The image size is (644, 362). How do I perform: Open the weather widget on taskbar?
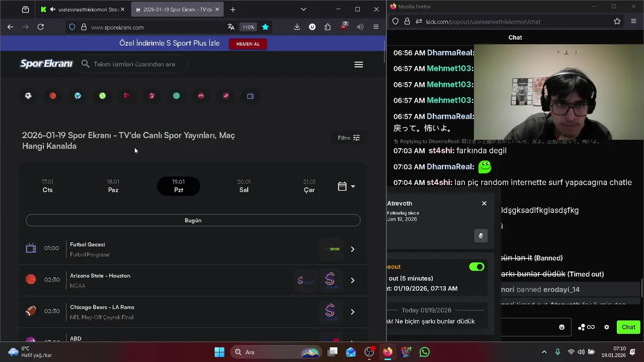click(30, 352)
